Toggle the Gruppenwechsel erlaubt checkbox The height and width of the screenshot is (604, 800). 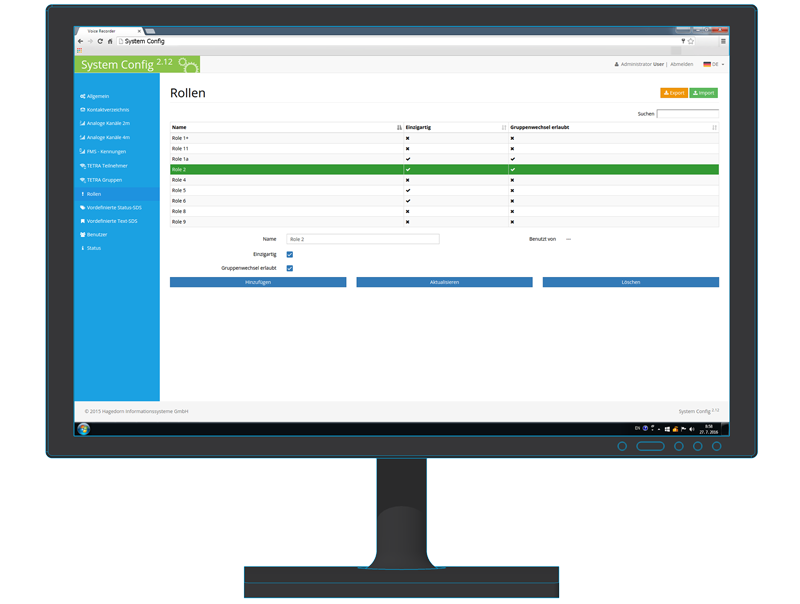click(290, 269)
